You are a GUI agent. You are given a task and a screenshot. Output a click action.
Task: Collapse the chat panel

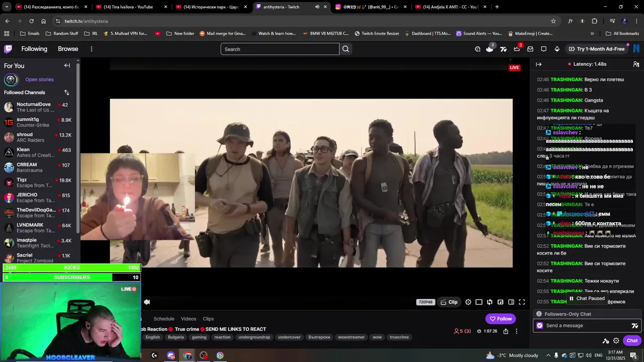point(538,64)
